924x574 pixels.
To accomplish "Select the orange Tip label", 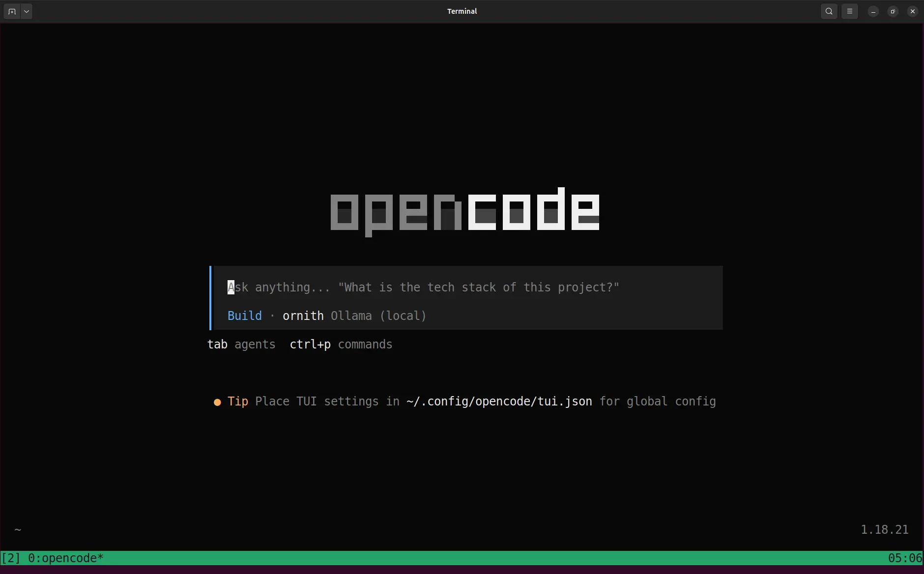I will (x=238, y=402).
